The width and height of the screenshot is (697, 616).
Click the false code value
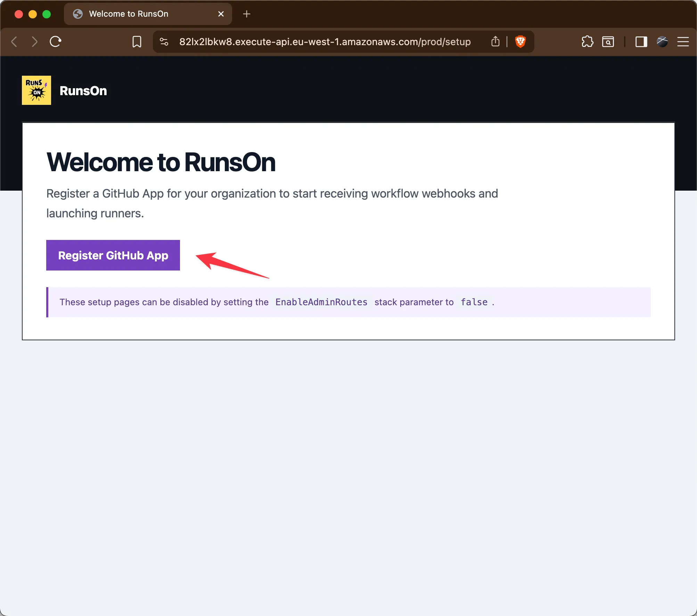pos(474,302)
